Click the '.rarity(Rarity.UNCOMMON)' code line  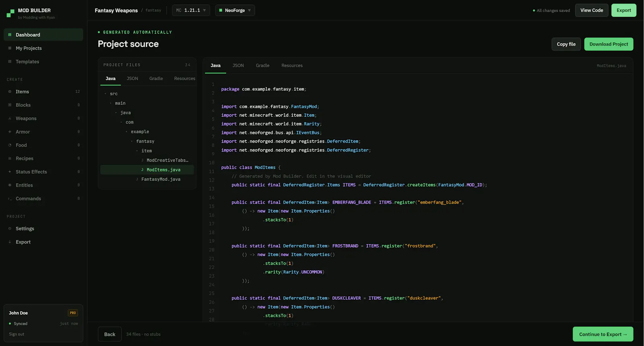click(293, 272)
